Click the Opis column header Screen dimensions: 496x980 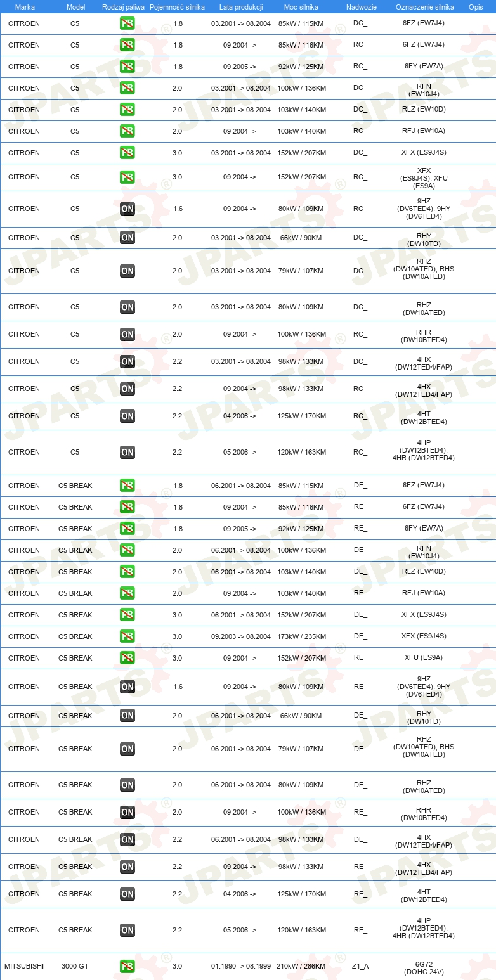475,6
